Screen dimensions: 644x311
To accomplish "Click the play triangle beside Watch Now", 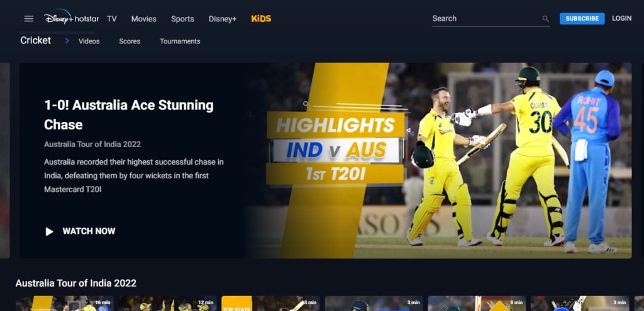I will [x=49, y=231].
